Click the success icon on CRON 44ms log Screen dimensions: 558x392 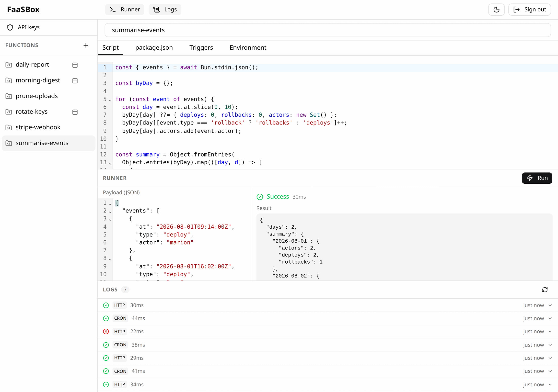coord(106,318)
